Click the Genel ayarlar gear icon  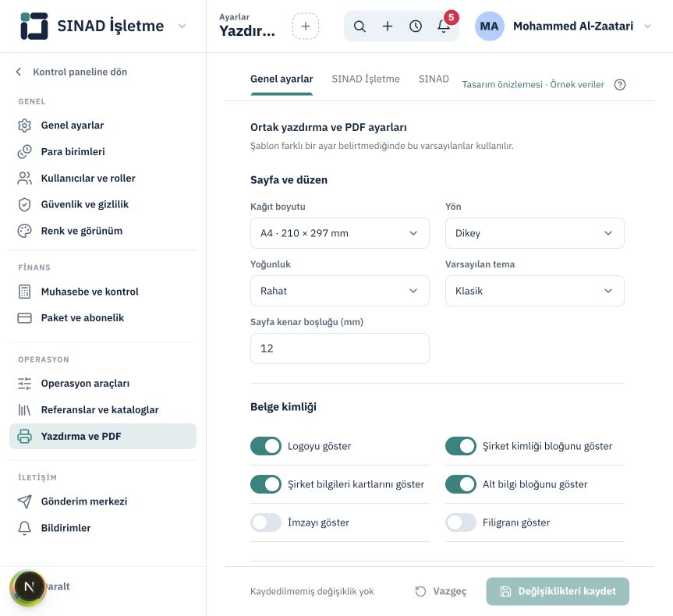[x=24, y=126]
